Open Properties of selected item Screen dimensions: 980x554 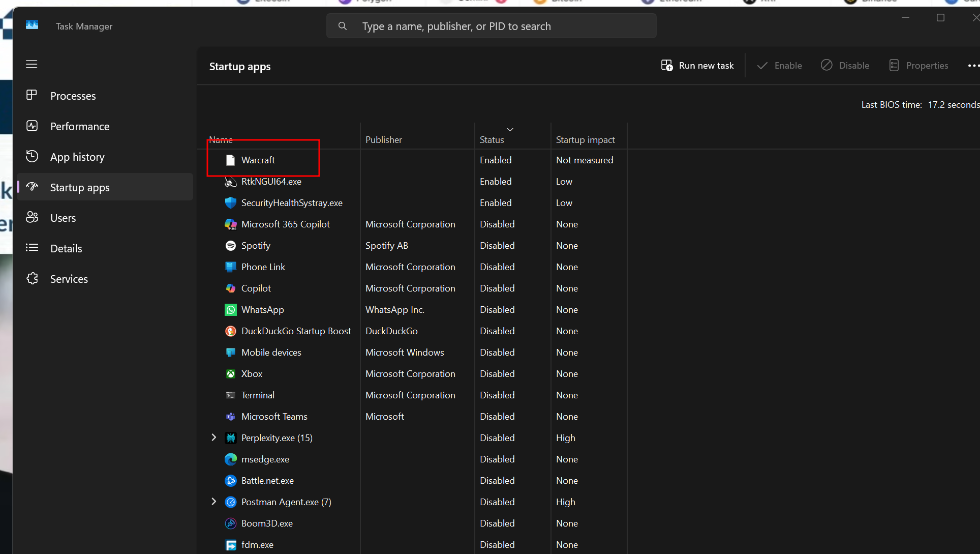(x=918, y=66)
